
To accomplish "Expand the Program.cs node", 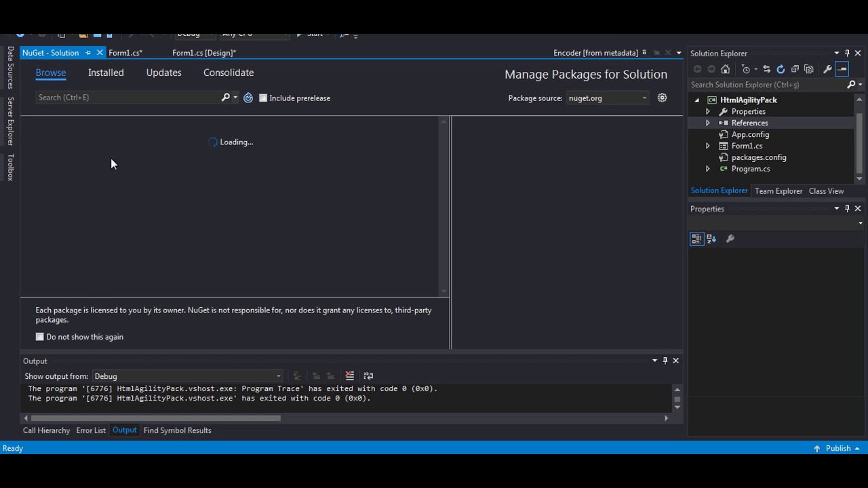I will 708,169.
